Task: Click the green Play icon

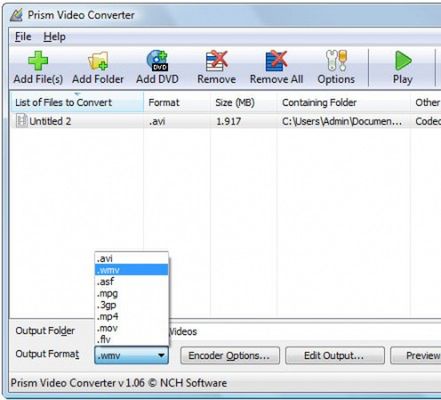Action: click(x=403, y=61)
